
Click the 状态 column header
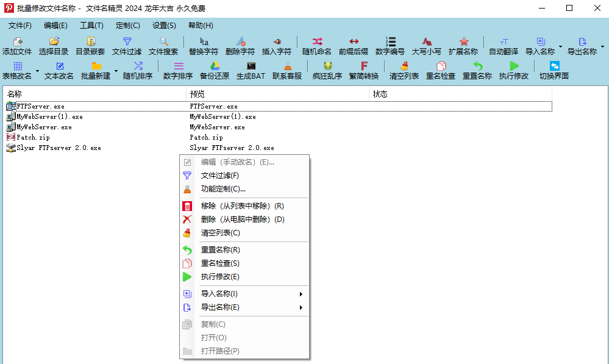pyautogui.click(x=460, y=94)
